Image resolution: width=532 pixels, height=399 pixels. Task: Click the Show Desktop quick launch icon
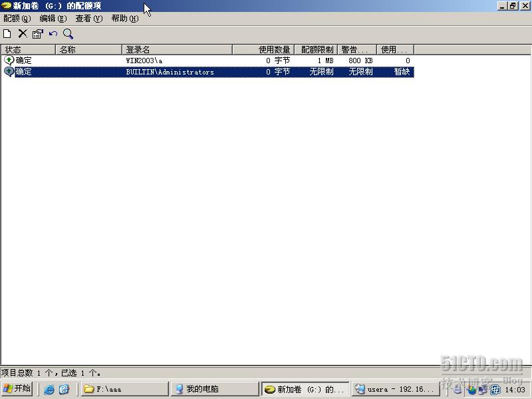tap(64, 389)
